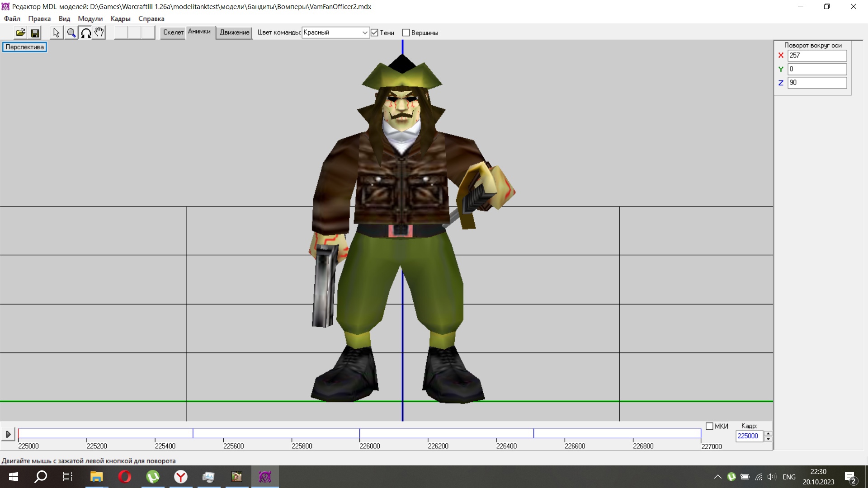The image size is (868, 488).
Task: Click the Движение button
Action: click(x=234, y=32)
